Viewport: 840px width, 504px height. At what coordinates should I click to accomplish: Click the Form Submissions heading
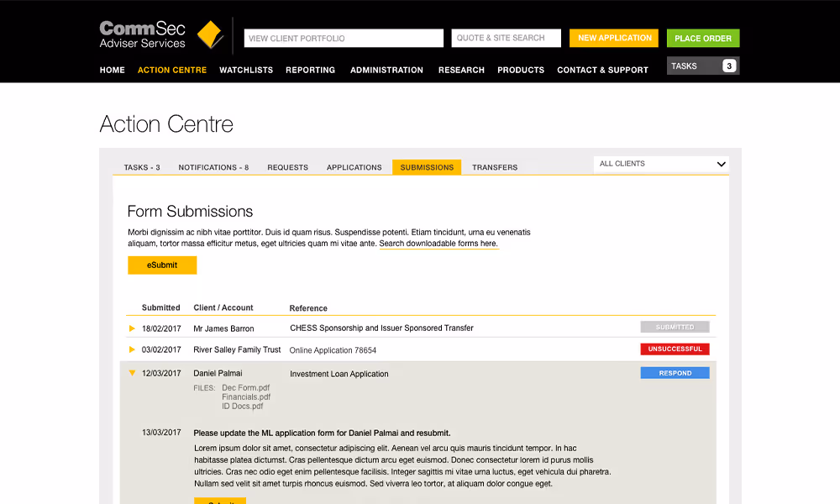[190, 212]
